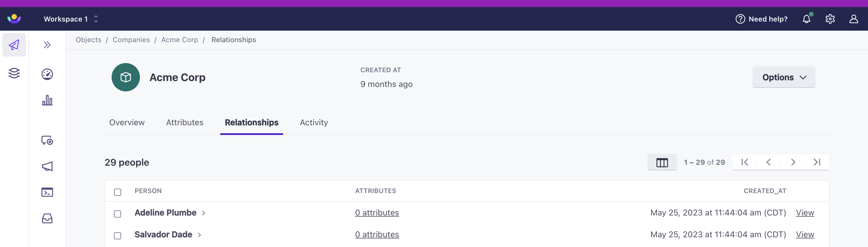Open the notifications bell
The width and height of the screenshot is (868, 247).
[806, 19]
